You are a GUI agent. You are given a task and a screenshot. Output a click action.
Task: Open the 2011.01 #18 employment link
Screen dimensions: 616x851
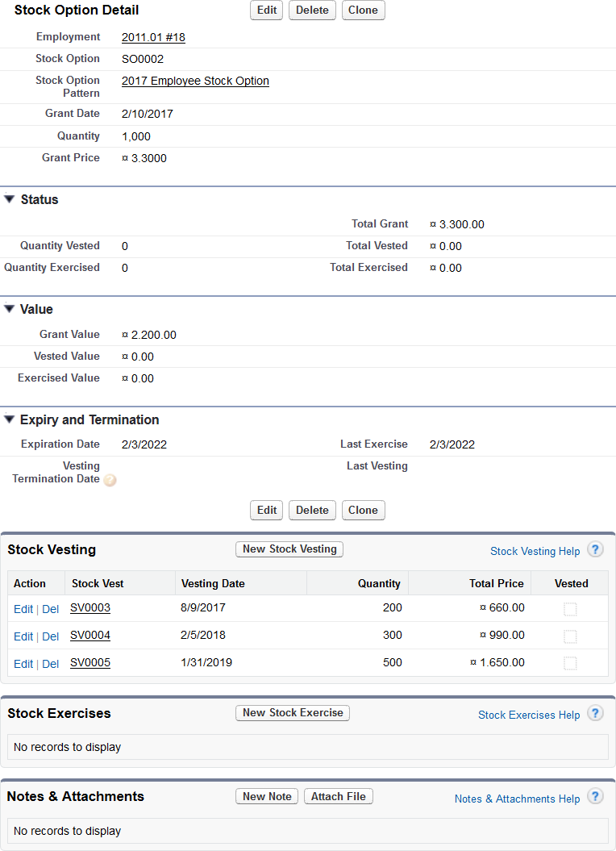tap(153, 37)
